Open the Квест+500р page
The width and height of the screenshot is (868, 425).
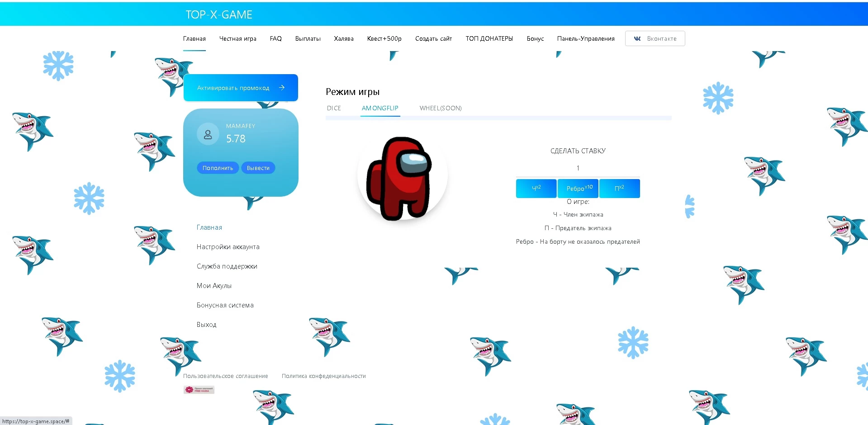[x=384, y=38]
